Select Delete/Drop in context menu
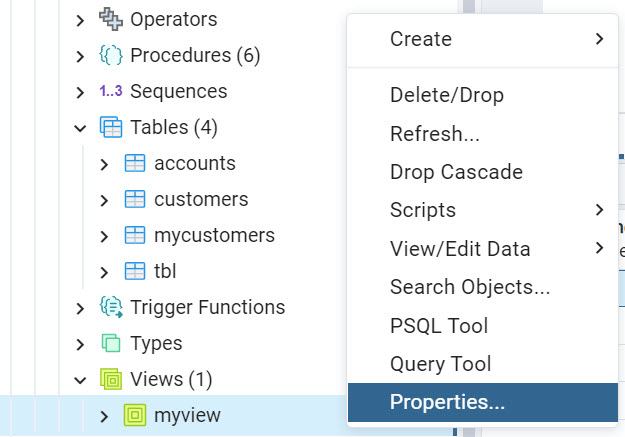Viewport: 625px width, 437px height. 446,96
